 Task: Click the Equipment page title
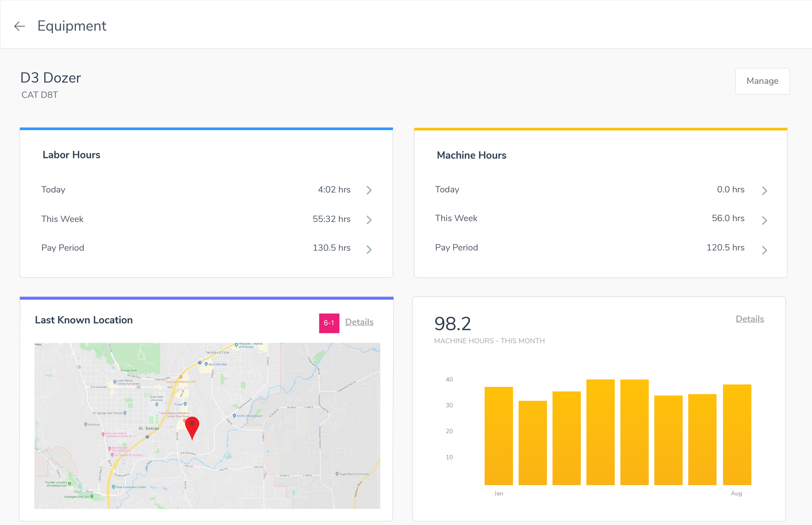pos(72,26)
